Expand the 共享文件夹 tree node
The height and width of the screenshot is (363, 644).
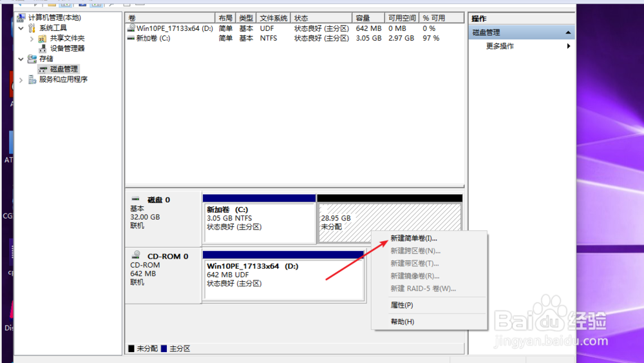point(32,39)
